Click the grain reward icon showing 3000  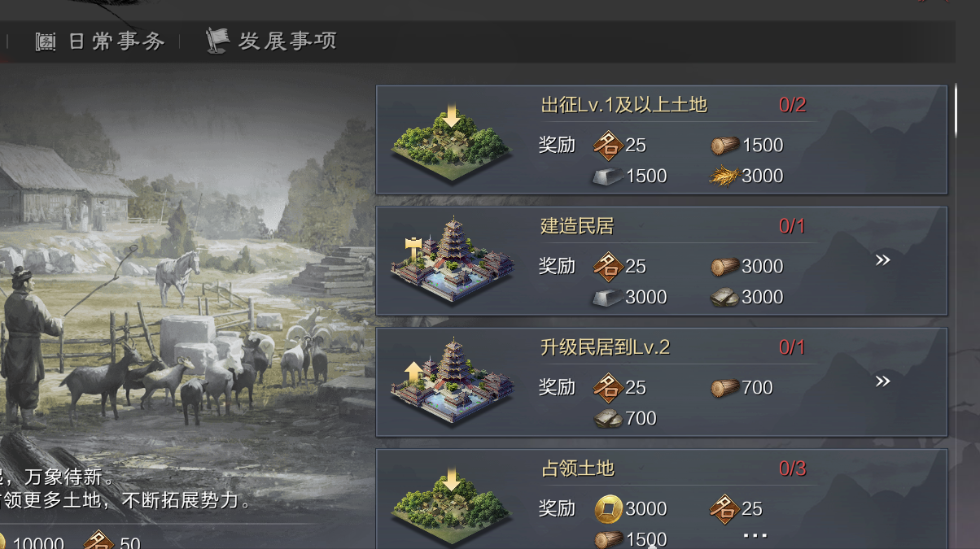(x=724, y=176)
